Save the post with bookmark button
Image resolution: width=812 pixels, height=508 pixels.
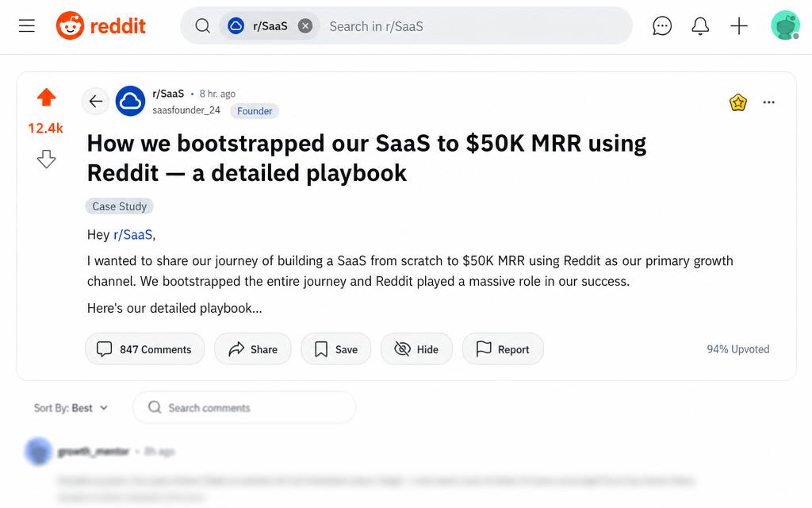point(335,349)
